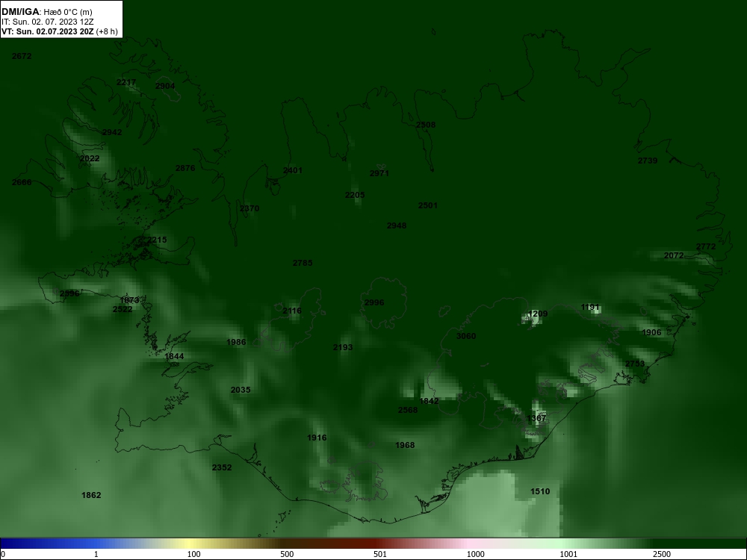Click the map value 2508

pyautogui.click(x=426, y=125)
